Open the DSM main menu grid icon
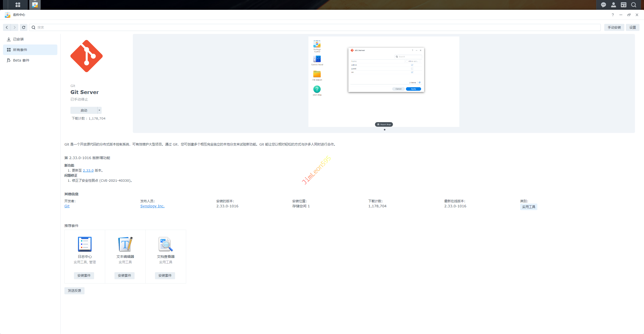 18,5
